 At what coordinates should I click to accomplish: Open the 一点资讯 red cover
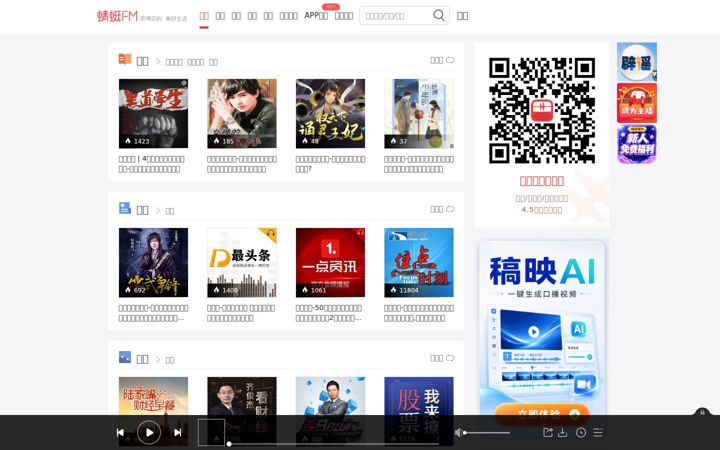pos(331,262)
